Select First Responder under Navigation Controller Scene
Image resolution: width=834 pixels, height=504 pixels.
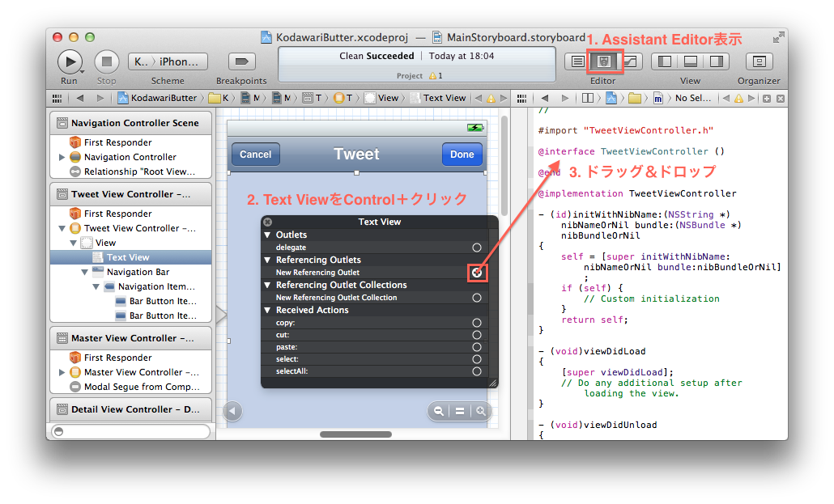[117, 142]
